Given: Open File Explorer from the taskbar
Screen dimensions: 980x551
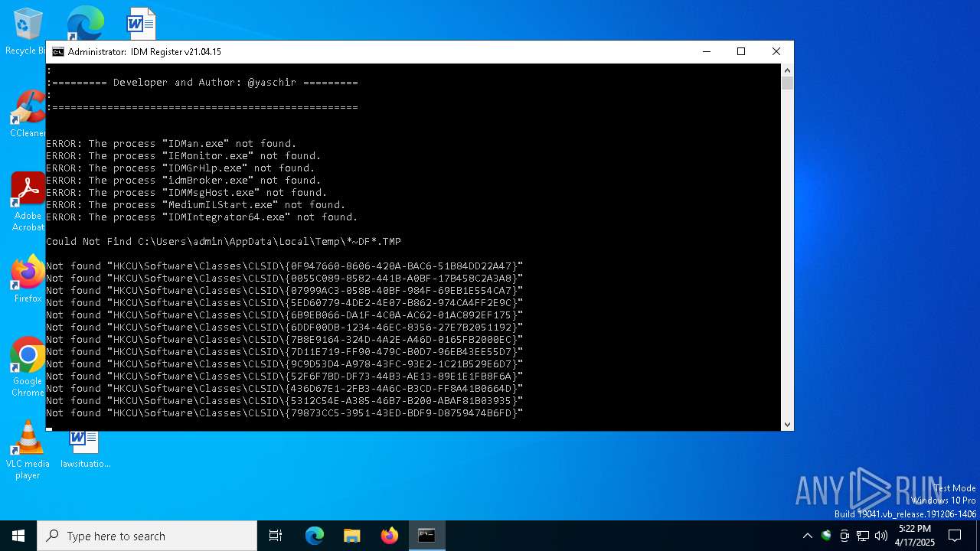Looking at the screenshot, I should pyautogui.click(x=351, y=536).
